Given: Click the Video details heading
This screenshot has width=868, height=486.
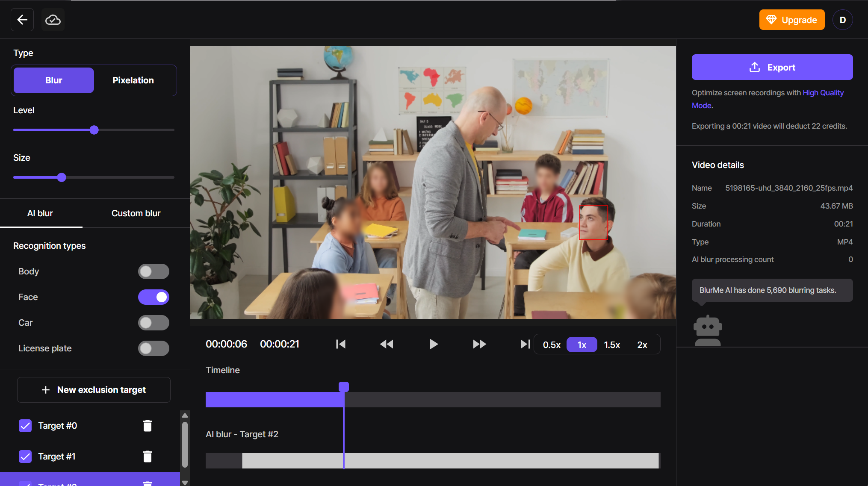Looking at the screenshot, I should pos(718,165).
